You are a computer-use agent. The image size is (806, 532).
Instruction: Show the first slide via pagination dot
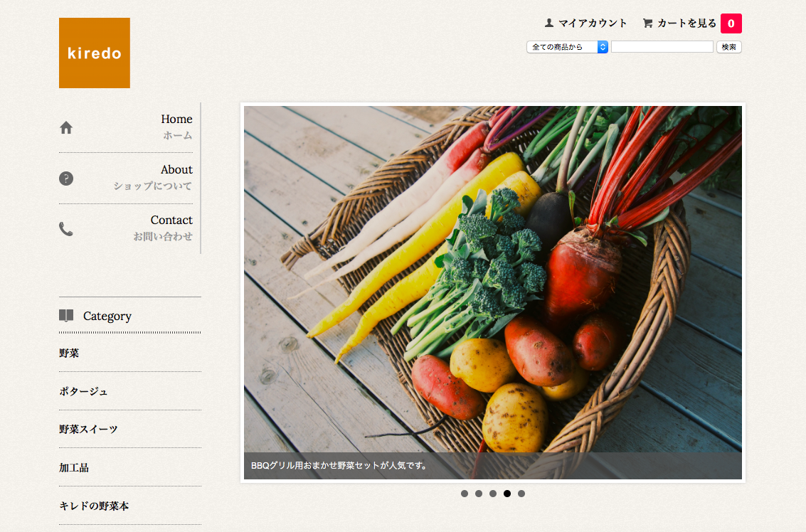click(x=464, y=494)
